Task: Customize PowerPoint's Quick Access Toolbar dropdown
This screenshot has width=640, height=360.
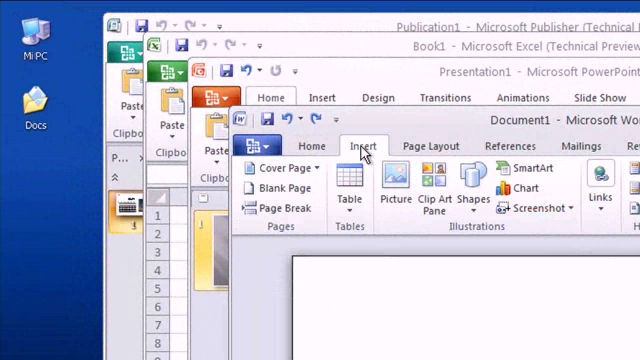Action: 295,71
